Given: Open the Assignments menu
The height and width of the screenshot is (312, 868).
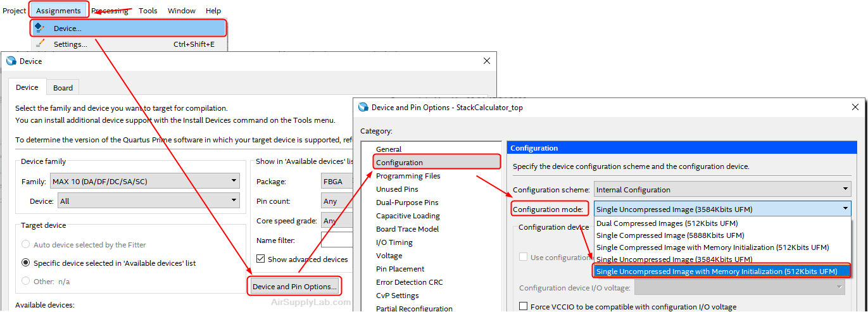Looking at the screenshot, I should pos(58,11).
